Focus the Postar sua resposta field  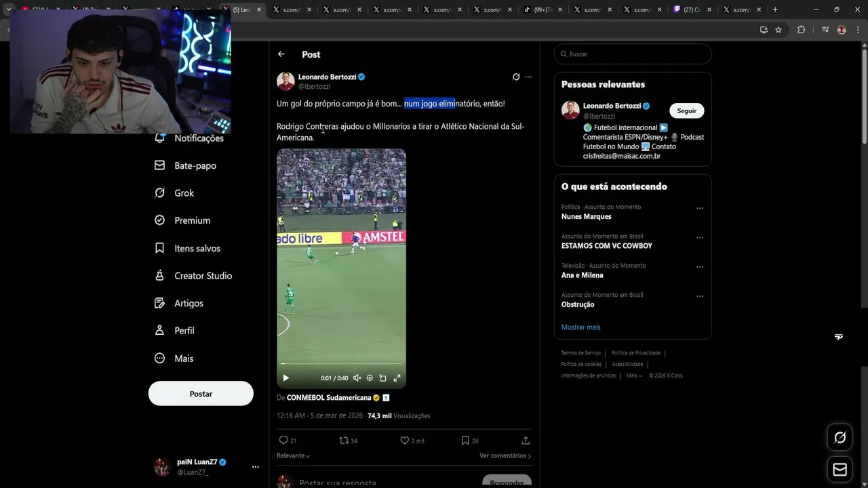coord(338,483)
